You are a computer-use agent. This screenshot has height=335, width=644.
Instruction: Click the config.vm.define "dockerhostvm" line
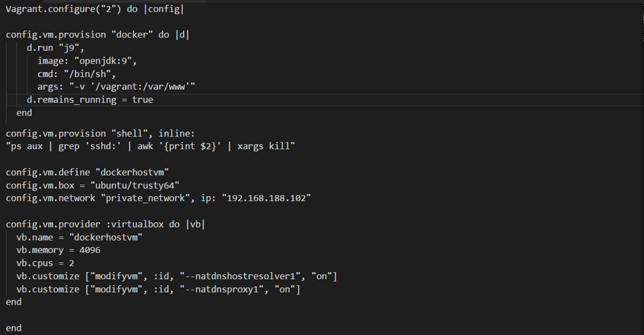pyautogui.click(x=88, y=172)
